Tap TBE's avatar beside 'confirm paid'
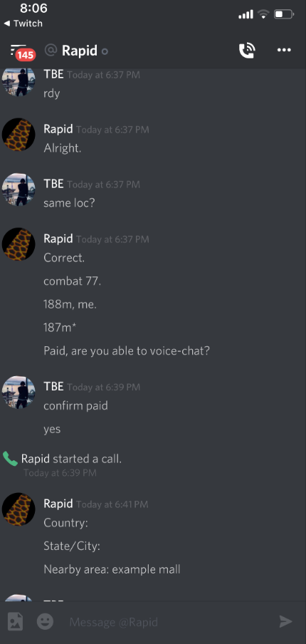This screenshot has width=306, height=644. point(19,393)
